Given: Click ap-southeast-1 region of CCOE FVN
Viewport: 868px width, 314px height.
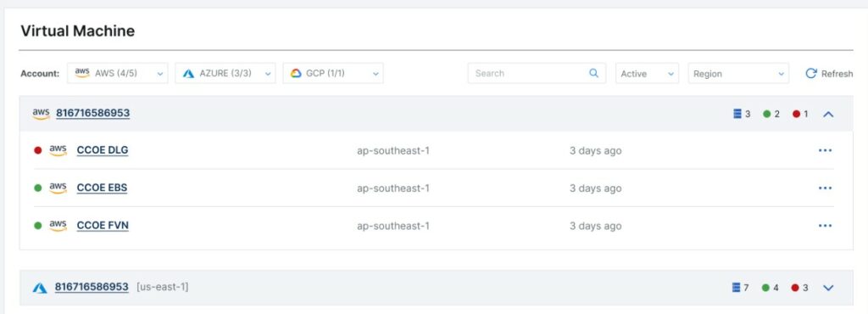Looking at the screenshot, I should click(393, 226).
